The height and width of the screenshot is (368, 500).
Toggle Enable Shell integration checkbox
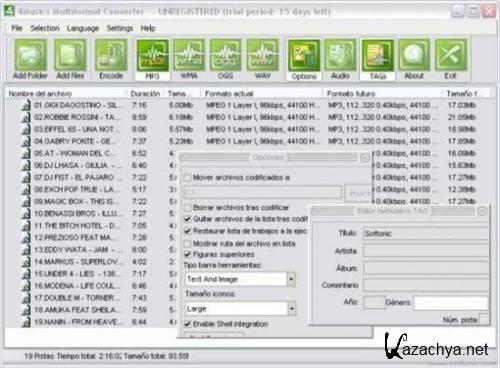coord(187,324)
